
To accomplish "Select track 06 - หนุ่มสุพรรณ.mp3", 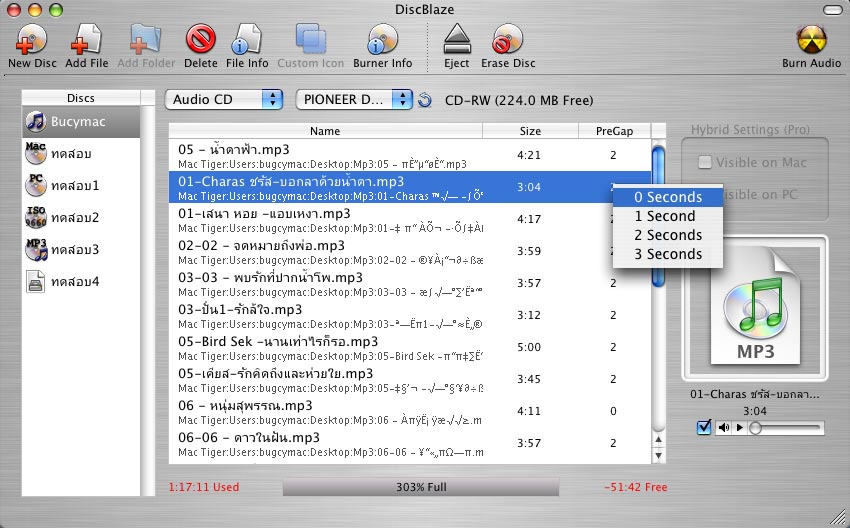I will click(x=410, y=411).
